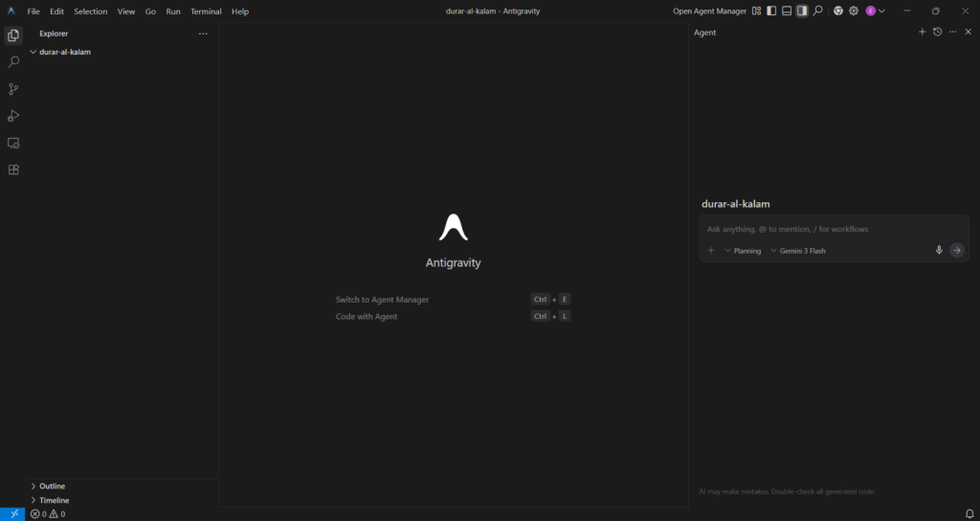
Task: Open the Remote Explorer view
Action: tap(13, 143)
